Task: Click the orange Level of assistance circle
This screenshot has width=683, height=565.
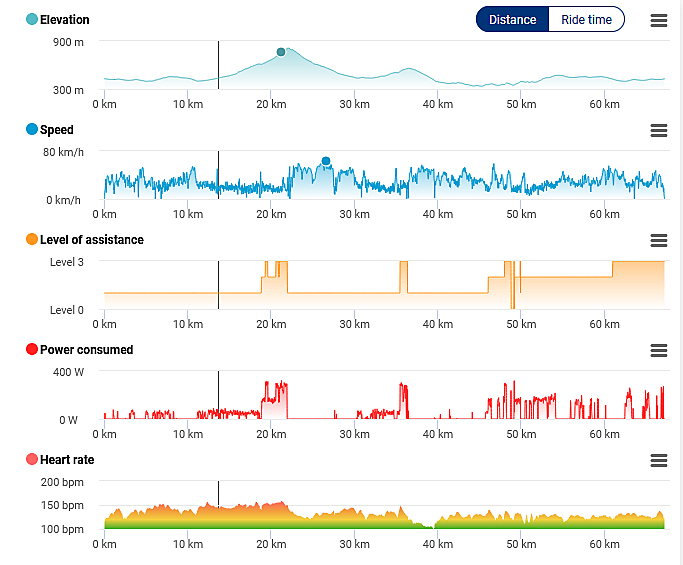Action: click(x=32, y=240)
